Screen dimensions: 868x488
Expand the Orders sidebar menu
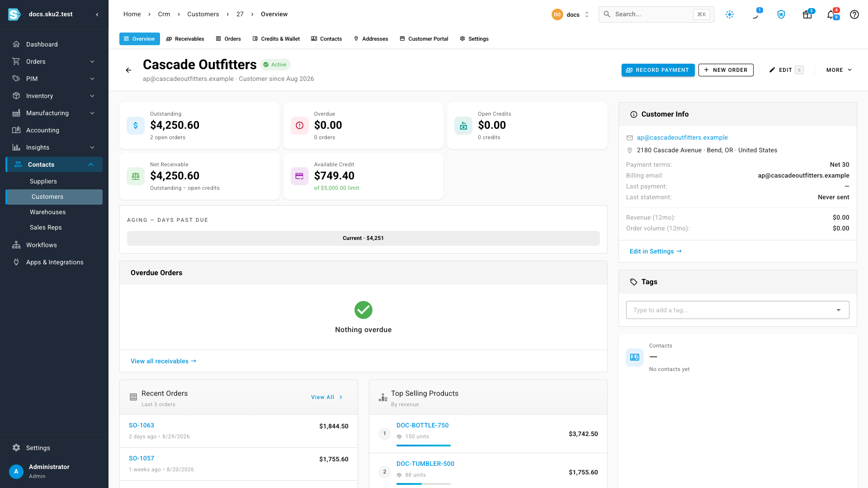pos(92,61)
